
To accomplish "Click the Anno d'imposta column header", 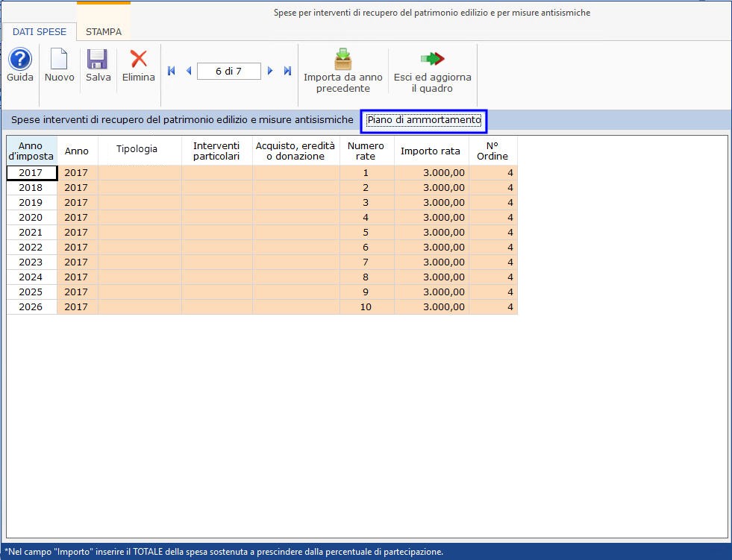I will pos(31,151).
